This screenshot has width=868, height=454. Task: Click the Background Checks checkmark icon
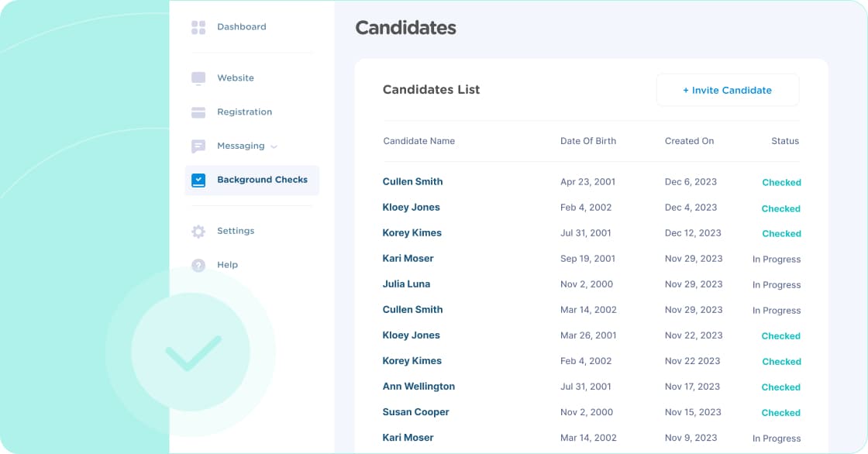(x=198, y=180)
